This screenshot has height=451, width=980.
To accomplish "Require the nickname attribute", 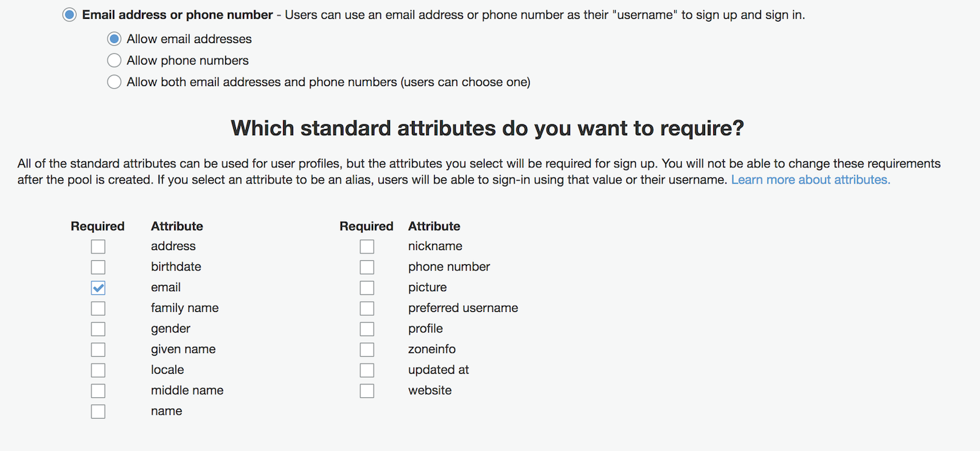I will pos(366,246).
